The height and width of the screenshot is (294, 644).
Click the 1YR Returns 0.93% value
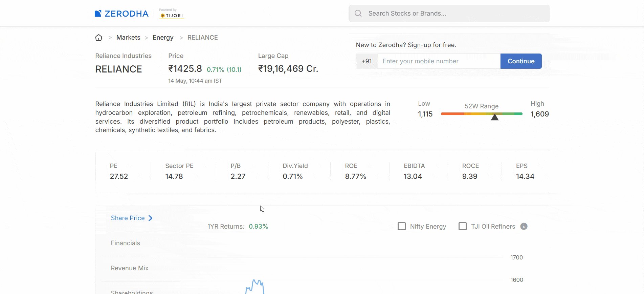(x=259, y=227)
